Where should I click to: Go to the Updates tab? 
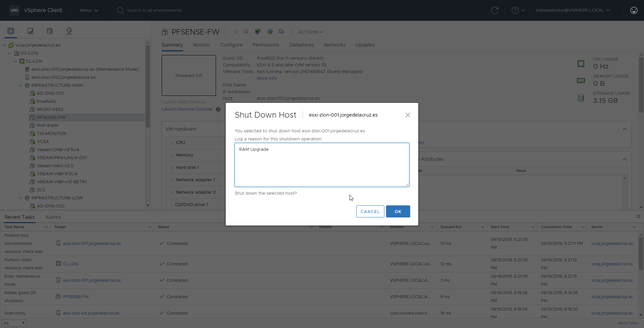click(365, 45)
